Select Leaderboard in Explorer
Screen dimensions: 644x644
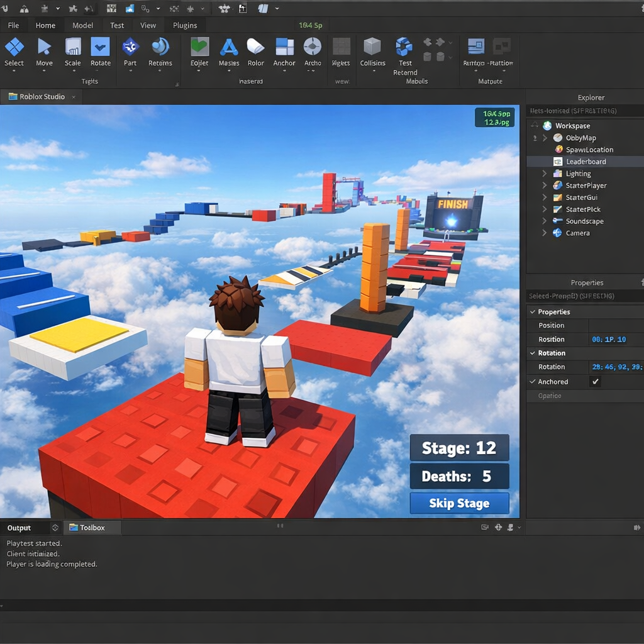[586, 162]
